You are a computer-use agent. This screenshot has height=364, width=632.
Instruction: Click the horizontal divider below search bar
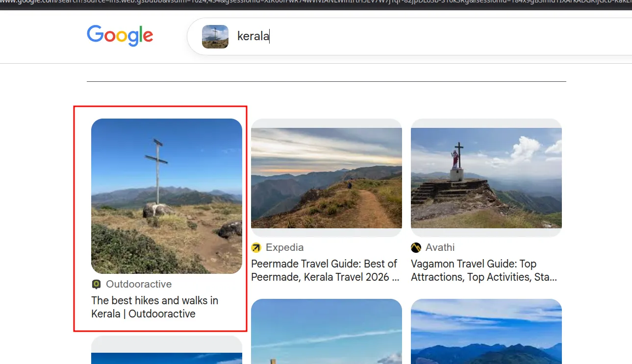pyautogui.click(x=327, y=81)
